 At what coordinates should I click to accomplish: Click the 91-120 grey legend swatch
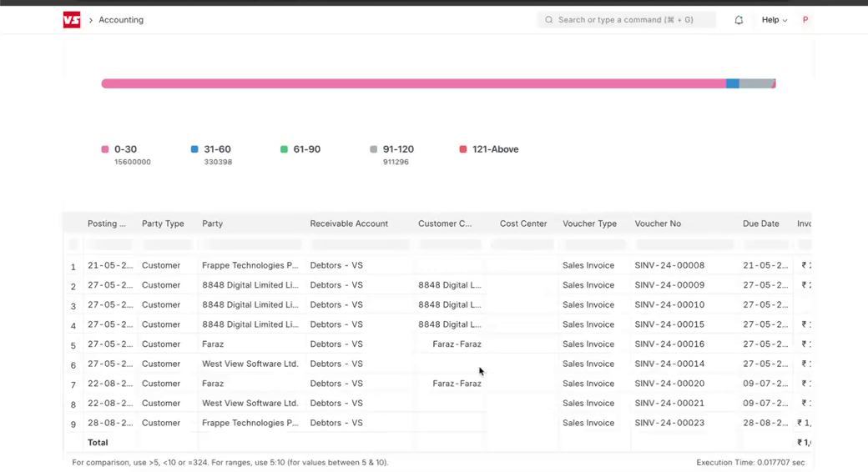(x=374, y=149)
